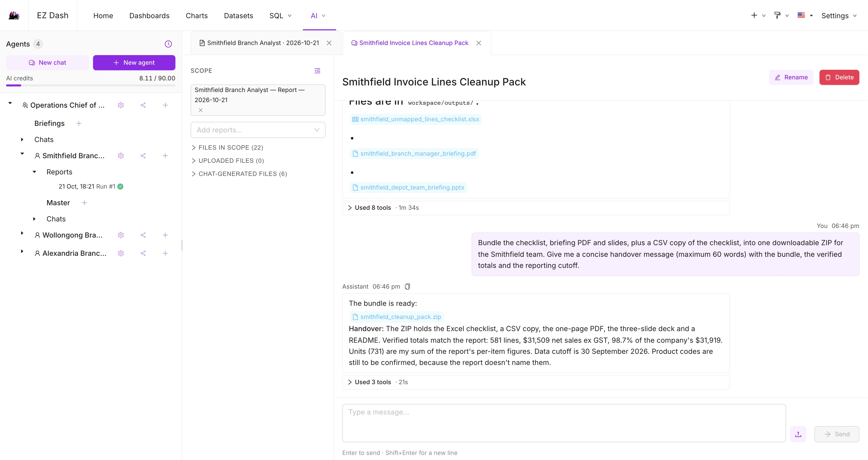
Task: Open the Add reports combo box
Action: pos(258,130)
